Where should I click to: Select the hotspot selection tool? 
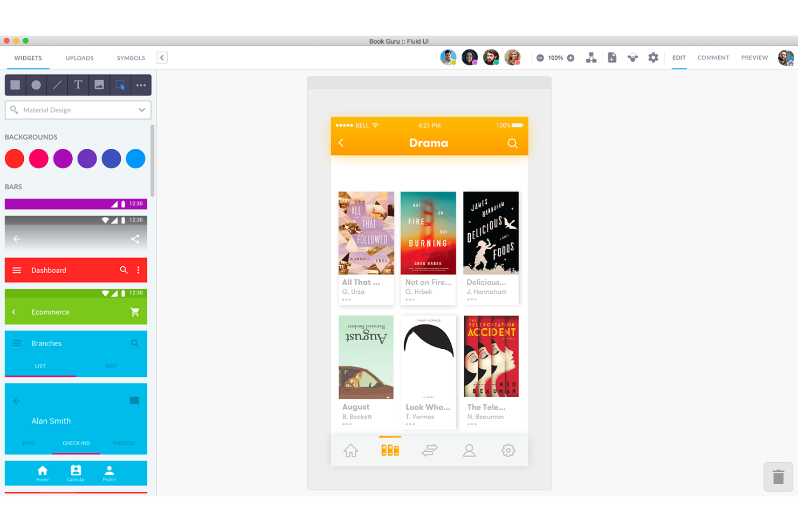click(120, 85)
